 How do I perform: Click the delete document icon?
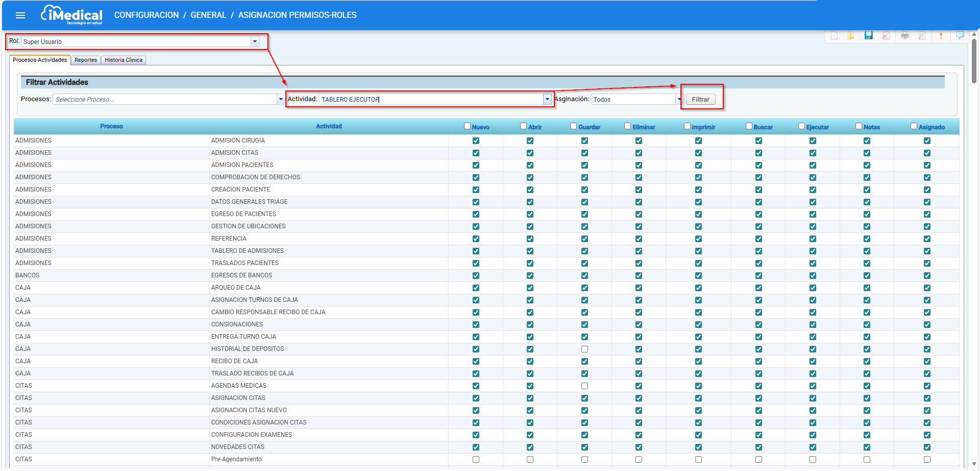pos(886,36)
